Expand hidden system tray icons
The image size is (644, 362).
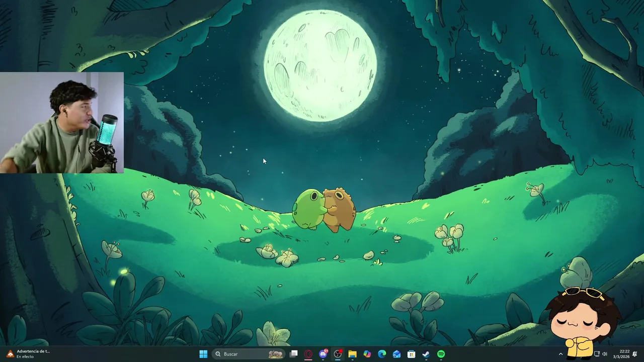[560, 354]
